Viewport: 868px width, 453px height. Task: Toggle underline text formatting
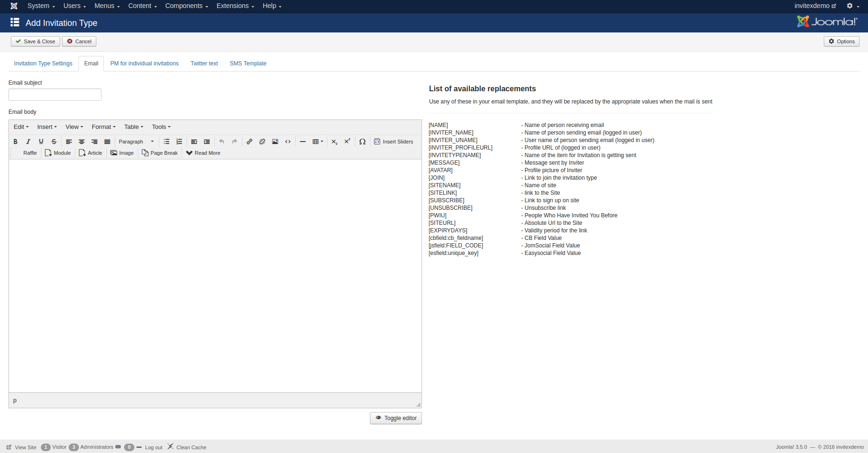point(41,142)
